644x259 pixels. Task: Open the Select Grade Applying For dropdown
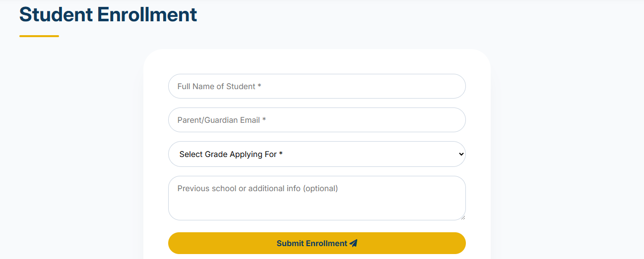pyautogui.click(x=317, y=154)
